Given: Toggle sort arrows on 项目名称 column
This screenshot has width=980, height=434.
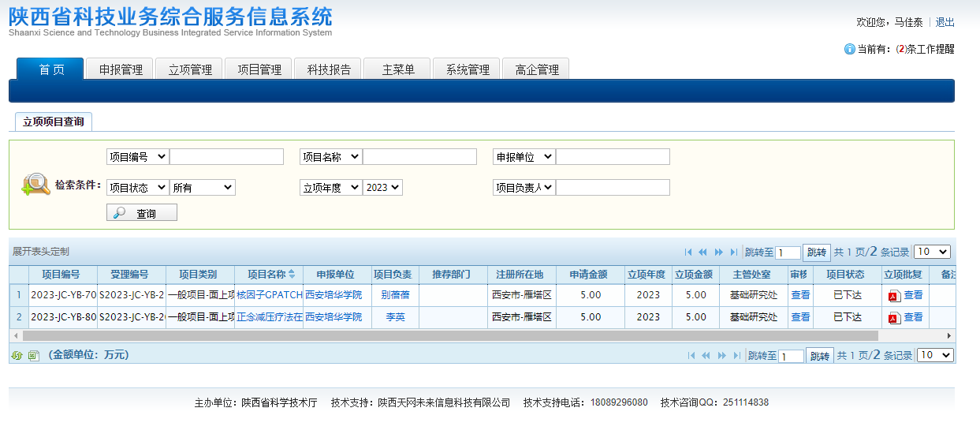Looking at the screenshot, I should [292, 275].
